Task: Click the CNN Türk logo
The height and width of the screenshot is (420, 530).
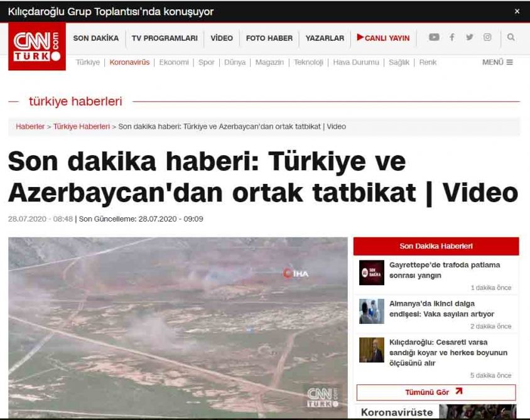Action: 37,46
